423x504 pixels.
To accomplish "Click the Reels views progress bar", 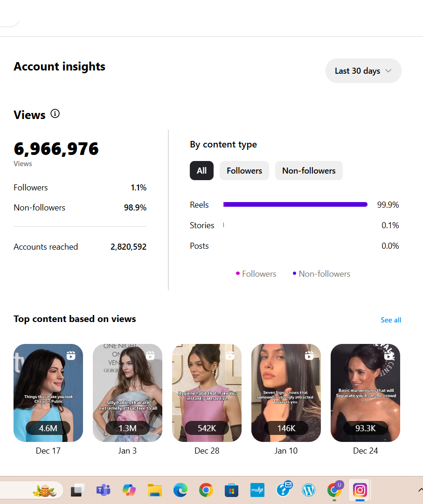I will tap(295, 204).
